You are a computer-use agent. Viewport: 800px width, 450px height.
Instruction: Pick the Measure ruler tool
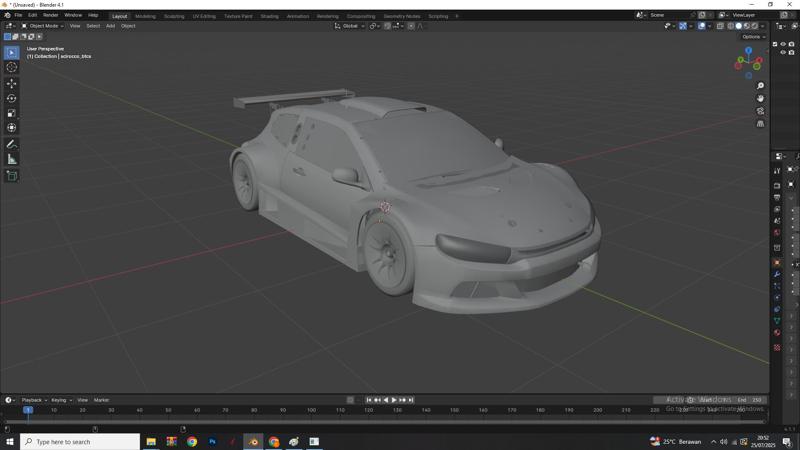(12, 159)
